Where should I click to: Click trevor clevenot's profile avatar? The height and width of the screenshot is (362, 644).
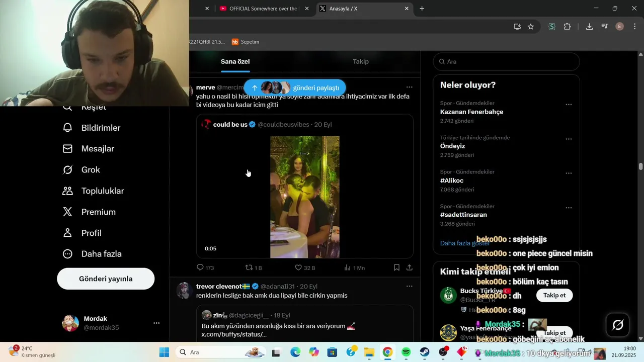185,291
